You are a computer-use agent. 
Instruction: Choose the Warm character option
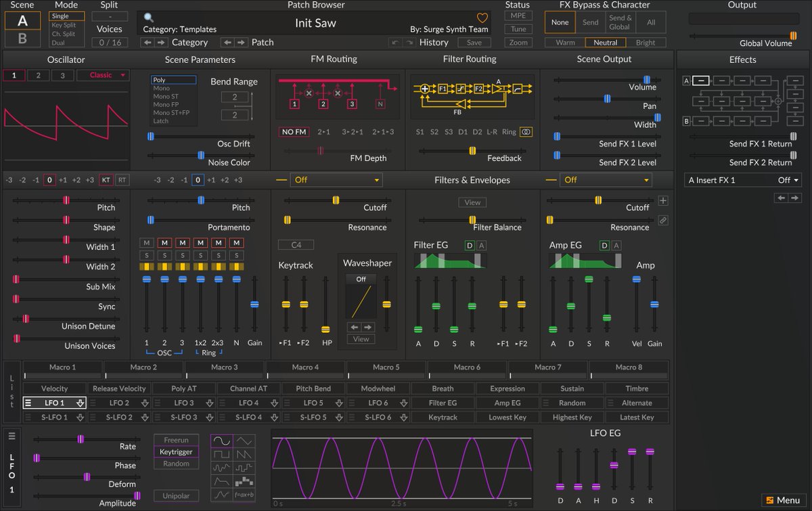(x=565, y=43)
